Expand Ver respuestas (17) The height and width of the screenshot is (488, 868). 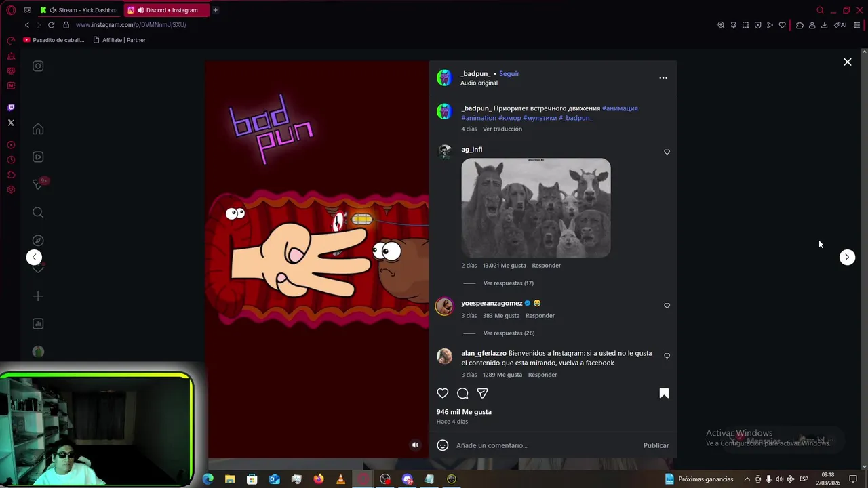(x=508, y=283)
